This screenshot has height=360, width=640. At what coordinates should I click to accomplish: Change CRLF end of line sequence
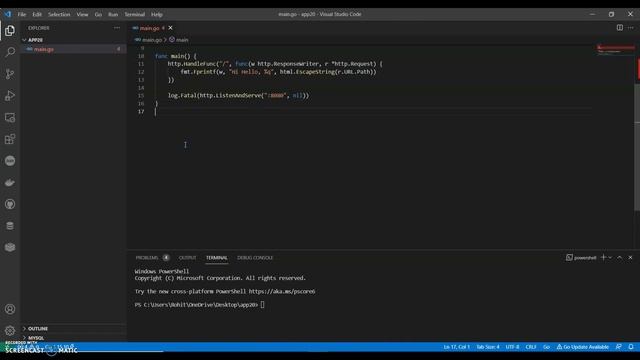(x=531, y=347)
